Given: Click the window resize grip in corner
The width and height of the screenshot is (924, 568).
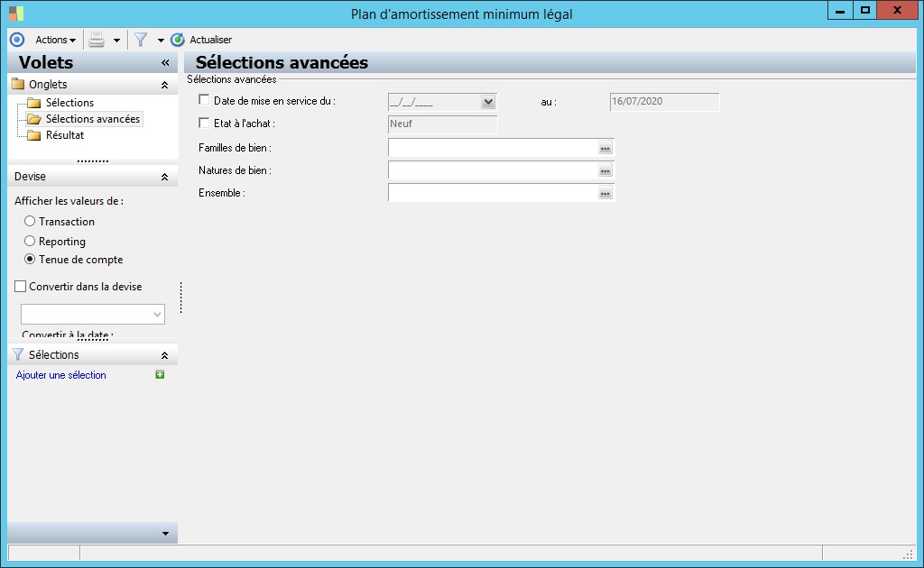Looking at the screenshot, I should tap(908, 554).
